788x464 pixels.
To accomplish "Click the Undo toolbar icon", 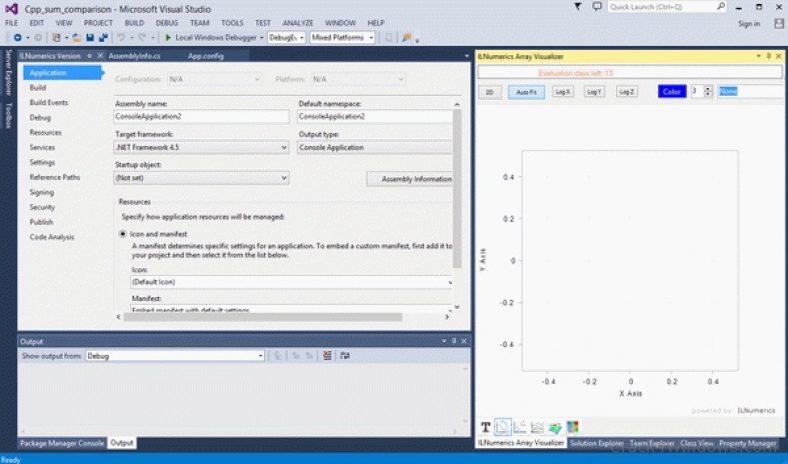I will point(121,38).
